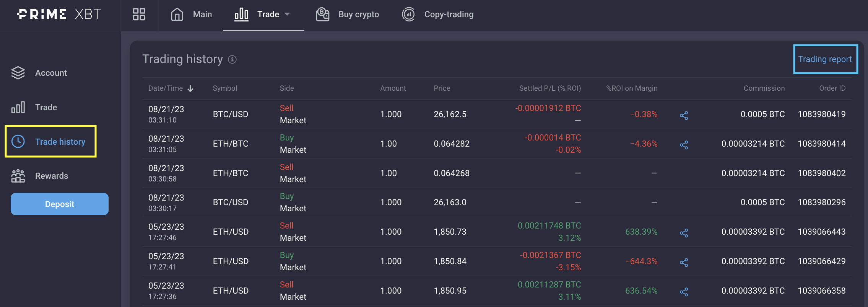Open Copy-trading section
This screenshot has height=307, width=868.
pos(438,15)
